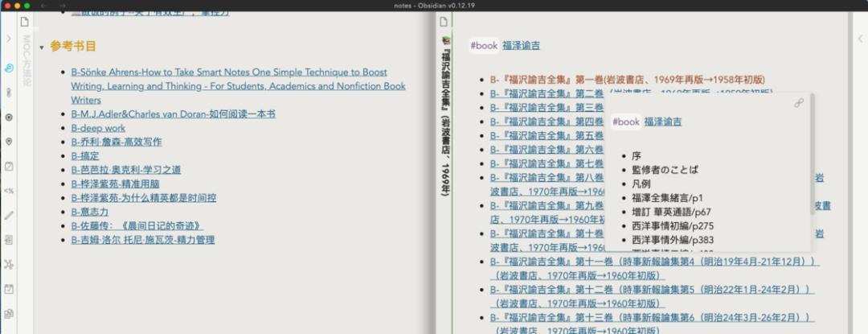Open the Sönke Ahrens Smart Notes book link
The width and height of the screenshot is (868, 334).
pos(238,86)
